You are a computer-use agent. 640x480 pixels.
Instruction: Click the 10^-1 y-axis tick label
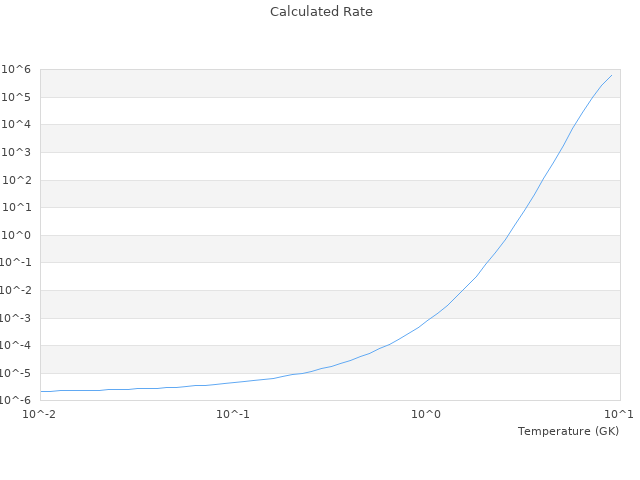[x=16, y=263]
